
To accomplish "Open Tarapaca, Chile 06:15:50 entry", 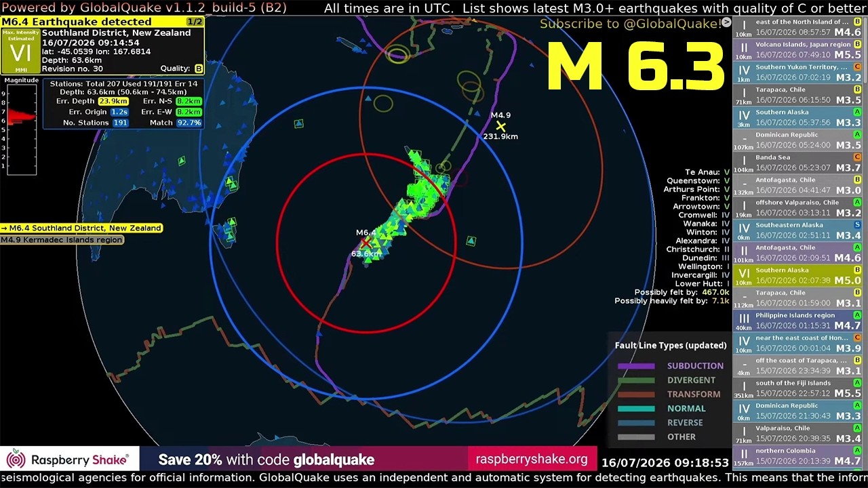I will pyautogui.click(x=798, y=96).
